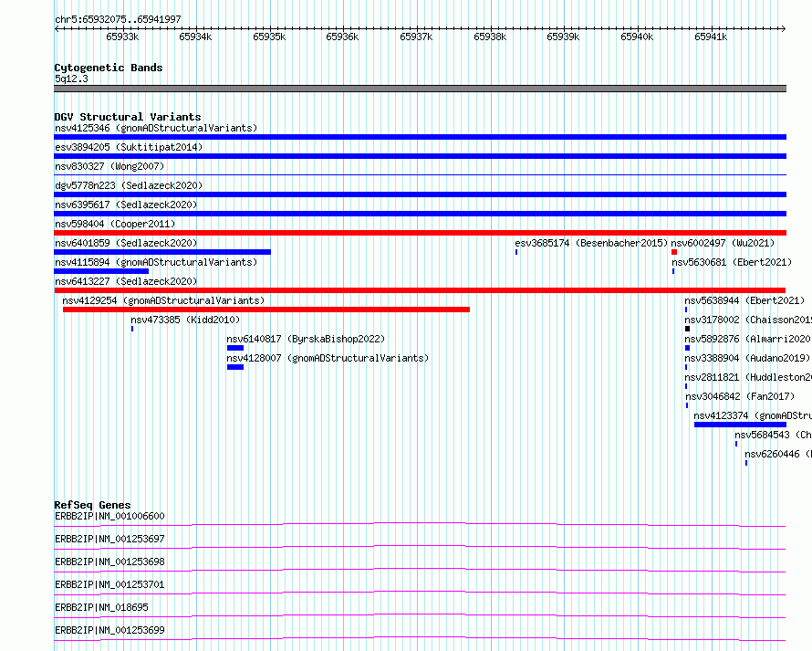Click nsv6002497 (Wu2021) label
The width and height of the screenshot is (812, 651).
[x=723, y=243]
